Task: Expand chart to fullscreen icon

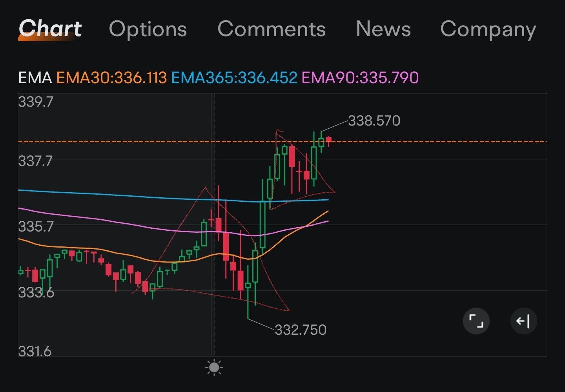Action: (476, 321)
